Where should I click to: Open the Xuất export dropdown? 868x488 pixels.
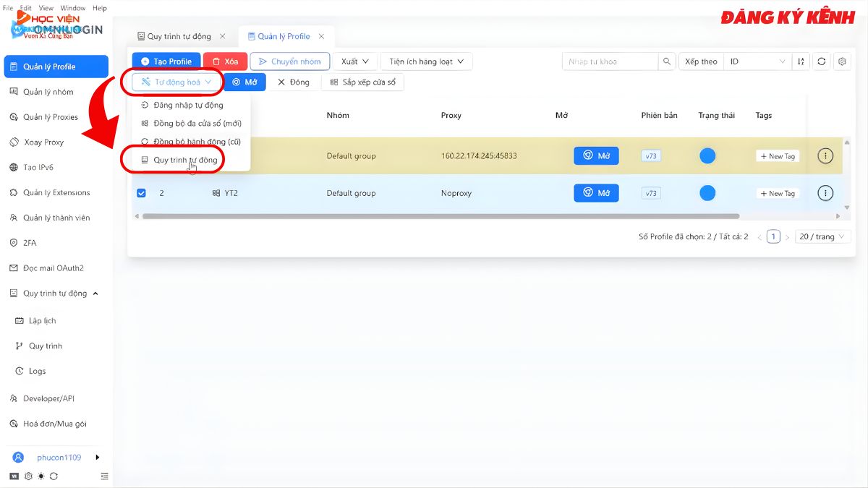[354, 61]
